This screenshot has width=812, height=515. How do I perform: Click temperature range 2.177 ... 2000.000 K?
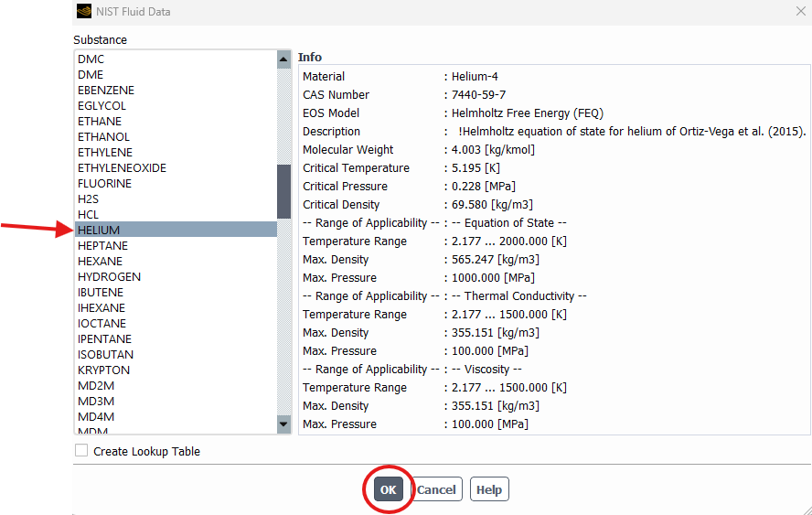coord(509,241)
